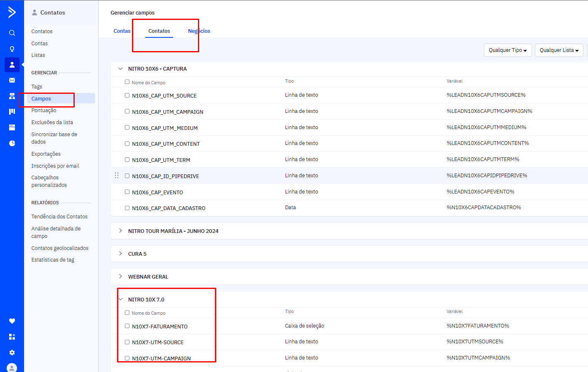Collapse the NITRO 10X 7.0 group
This screenshot has height=372, width=588.
tap(120, 299)
